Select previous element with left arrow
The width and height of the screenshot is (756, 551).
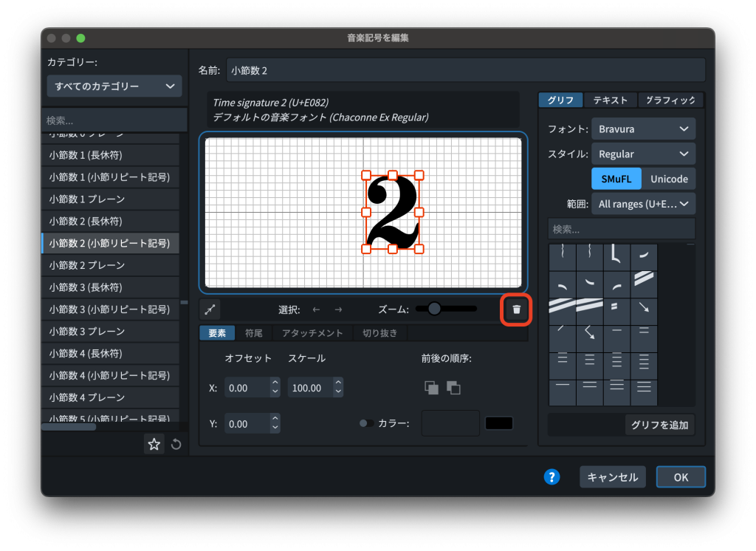(317, 309)
